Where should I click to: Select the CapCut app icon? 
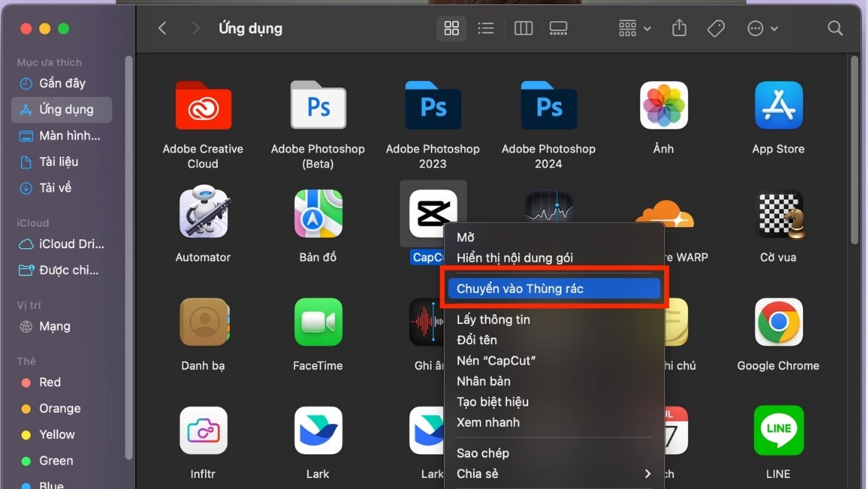[433, 213]
